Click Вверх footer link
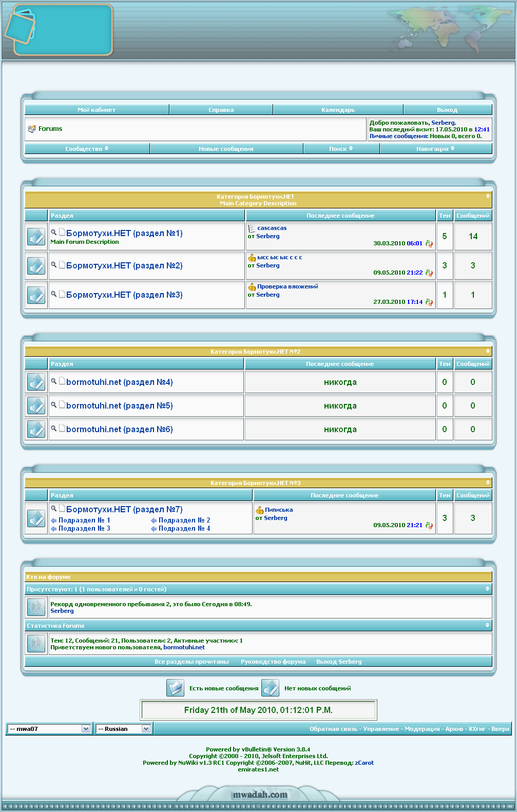 pyautogui.click(x=501, y=729)
